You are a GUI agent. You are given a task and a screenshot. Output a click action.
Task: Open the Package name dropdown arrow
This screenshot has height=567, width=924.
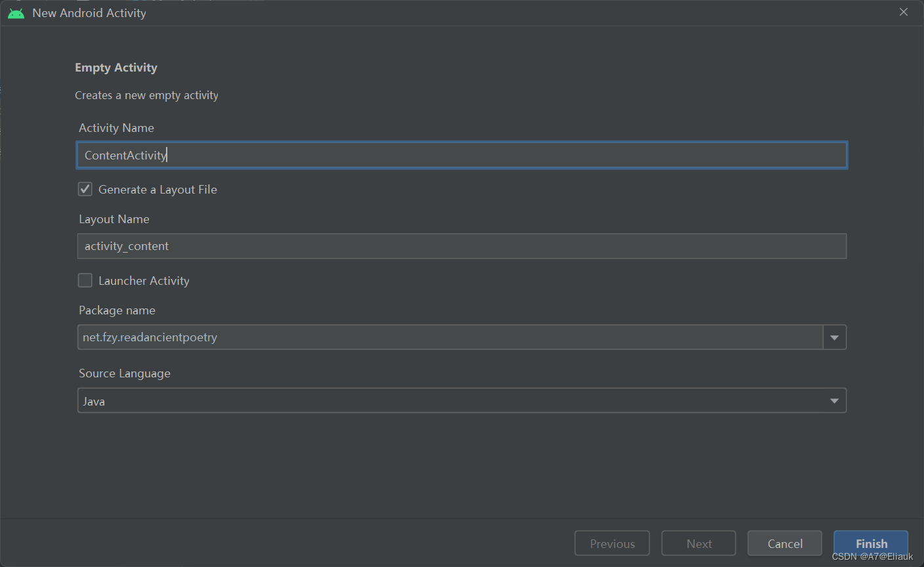tap(835, 337)
